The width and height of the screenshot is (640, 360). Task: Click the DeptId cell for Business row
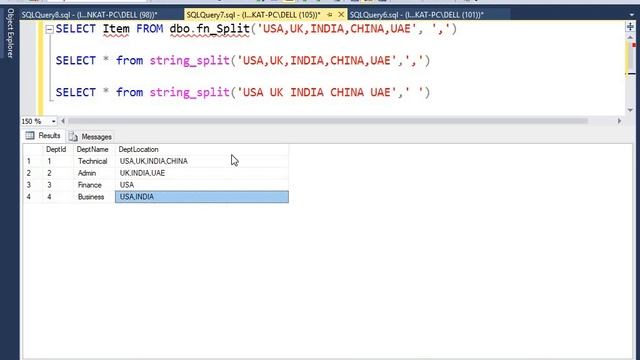[x=58, y=197]
